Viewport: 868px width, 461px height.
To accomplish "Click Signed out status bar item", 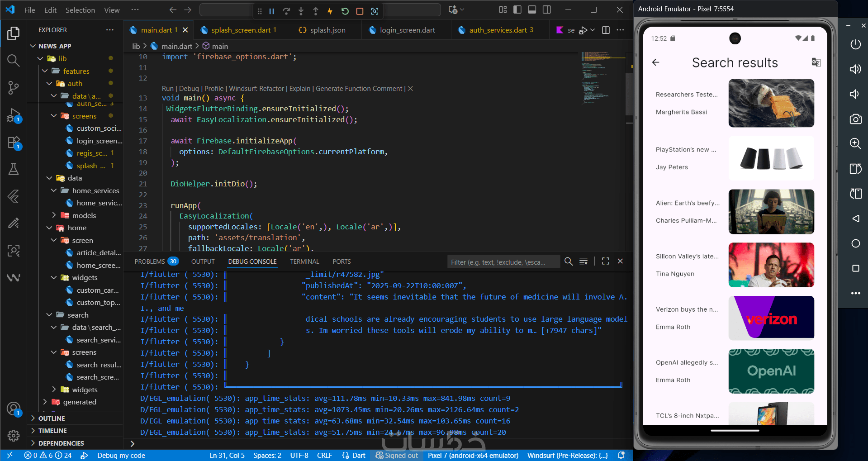I will click(x=397, y=455).
